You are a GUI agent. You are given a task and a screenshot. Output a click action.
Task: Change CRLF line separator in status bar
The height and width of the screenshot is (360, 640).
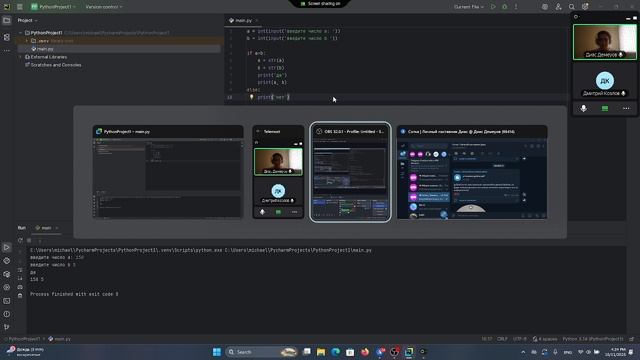click(502, 339)
